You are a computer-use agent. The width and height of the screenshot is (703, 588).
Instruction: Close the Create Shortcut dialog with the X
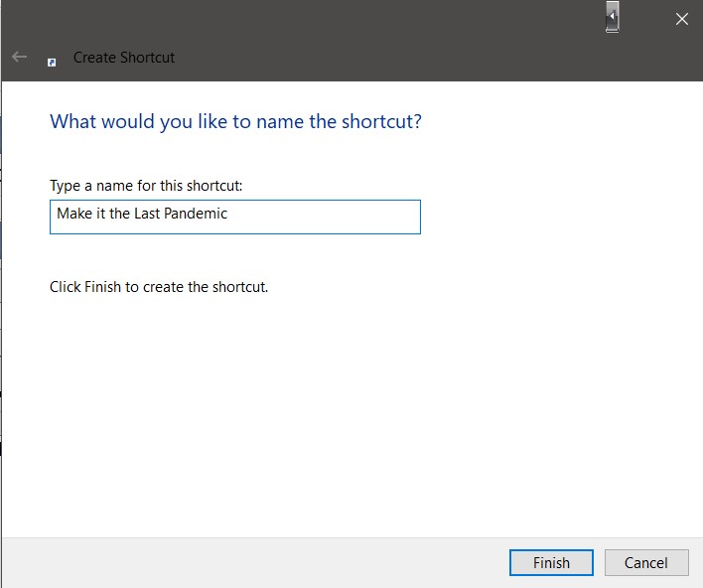click(x=682, y=19)
